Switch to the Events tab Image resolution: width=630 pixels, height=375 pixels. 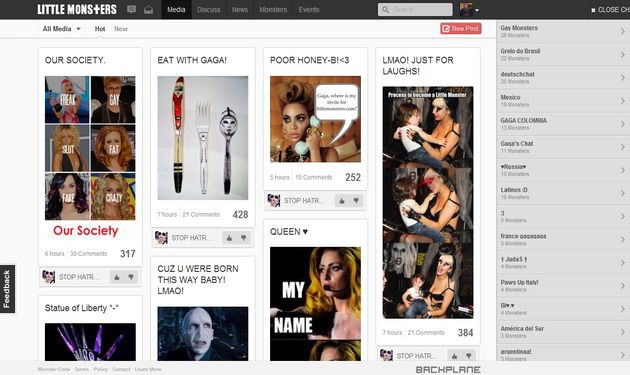pyautogui.click(x=309, y=10)
